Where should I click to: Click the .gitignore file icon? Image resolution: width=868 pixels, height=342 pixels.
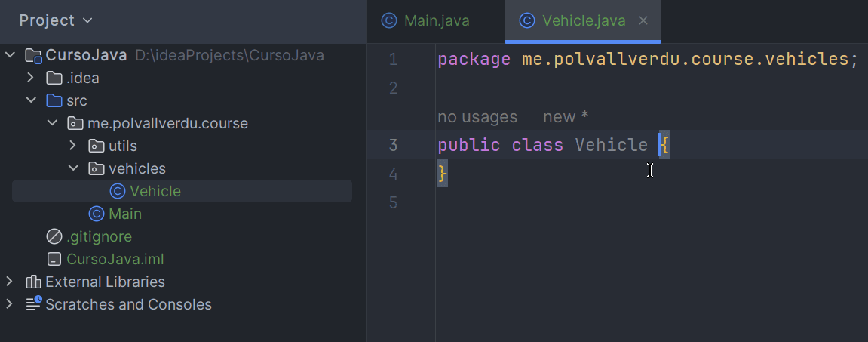[x=54, y=237]
